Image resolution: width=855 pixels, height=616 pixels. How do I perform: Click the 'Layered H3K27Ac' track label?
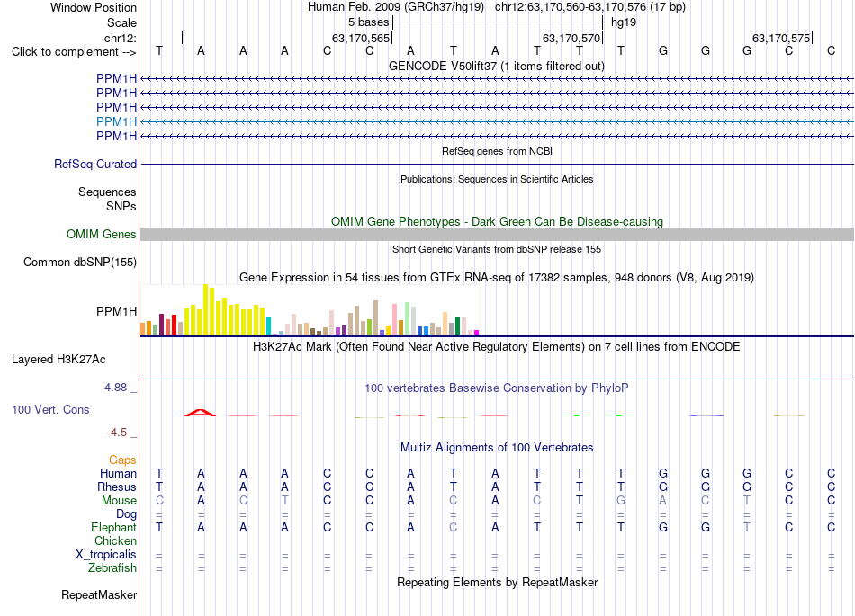(x=58, y=360)
